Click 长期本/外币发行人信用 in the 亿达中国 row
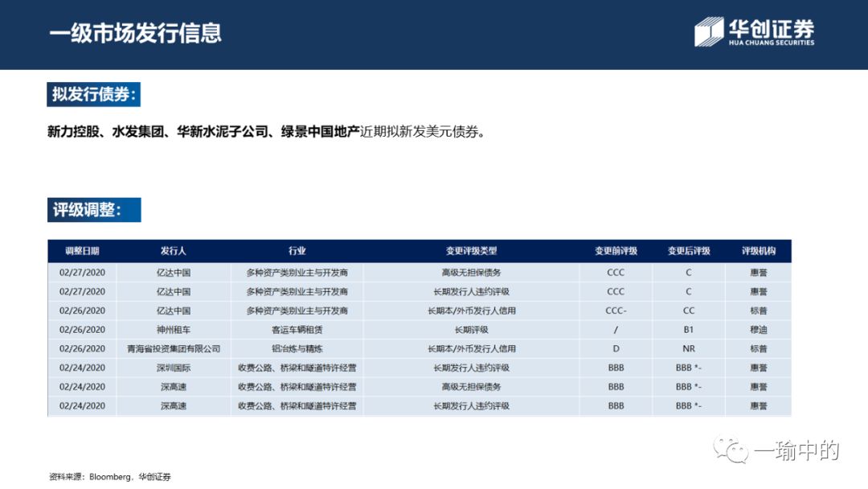Image resolution: width=868 pixels, height=489 pixels. tap(471, 310)
